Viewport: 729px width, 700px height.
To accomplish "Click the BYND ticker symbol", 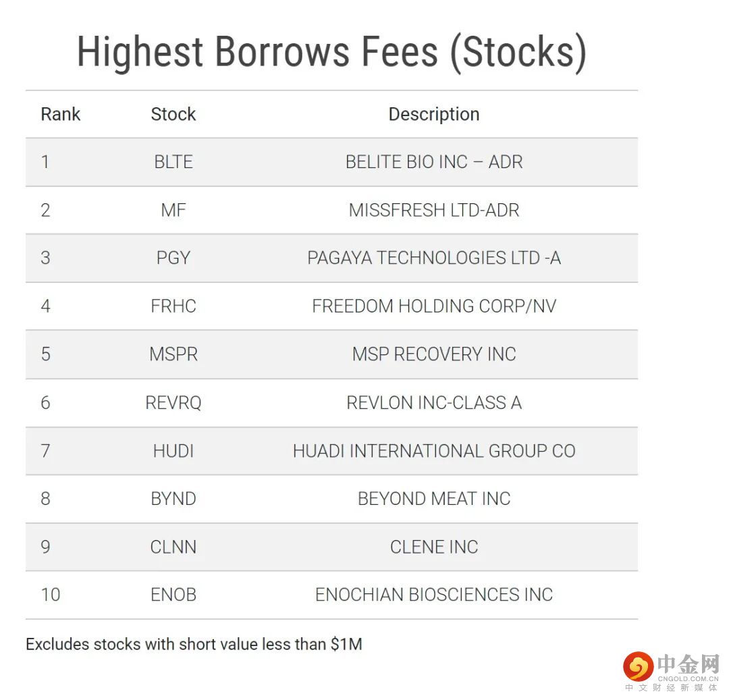I will point(173,499).
